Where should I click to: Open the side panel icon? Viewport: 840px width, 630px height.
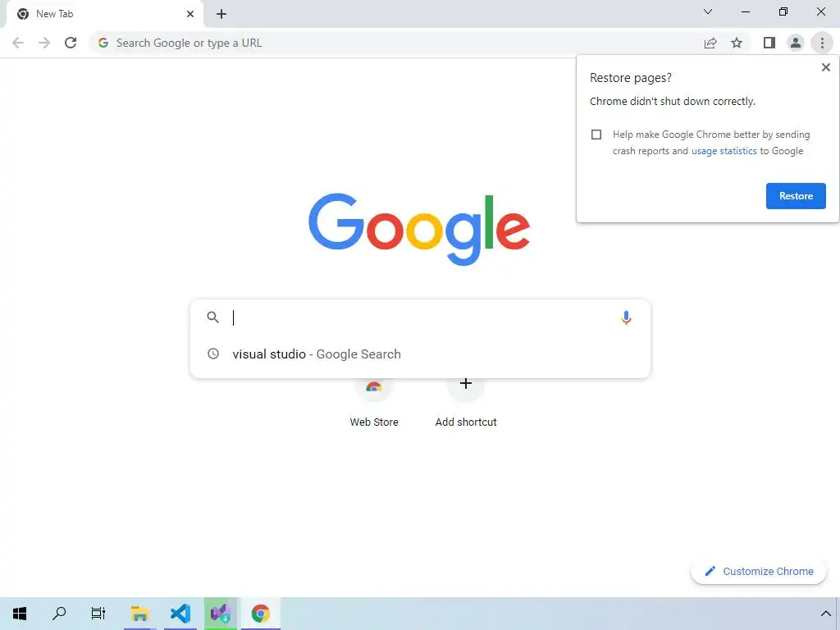tap(769, 43)
